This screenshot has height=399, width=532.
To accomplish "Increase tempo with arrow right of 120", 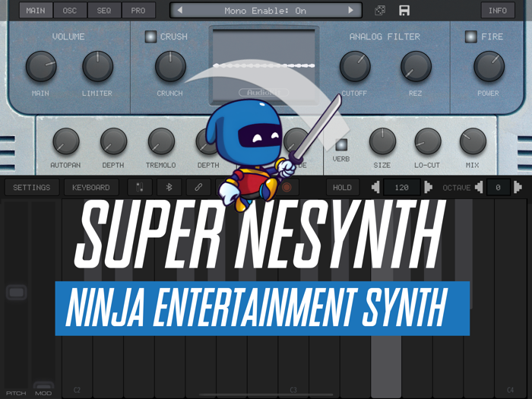I will click(x=428, y=187).
